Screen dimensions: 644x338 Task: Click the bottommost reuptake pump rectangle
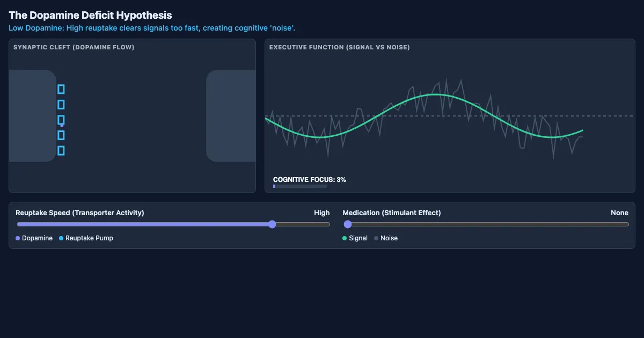tap(61, 151)
